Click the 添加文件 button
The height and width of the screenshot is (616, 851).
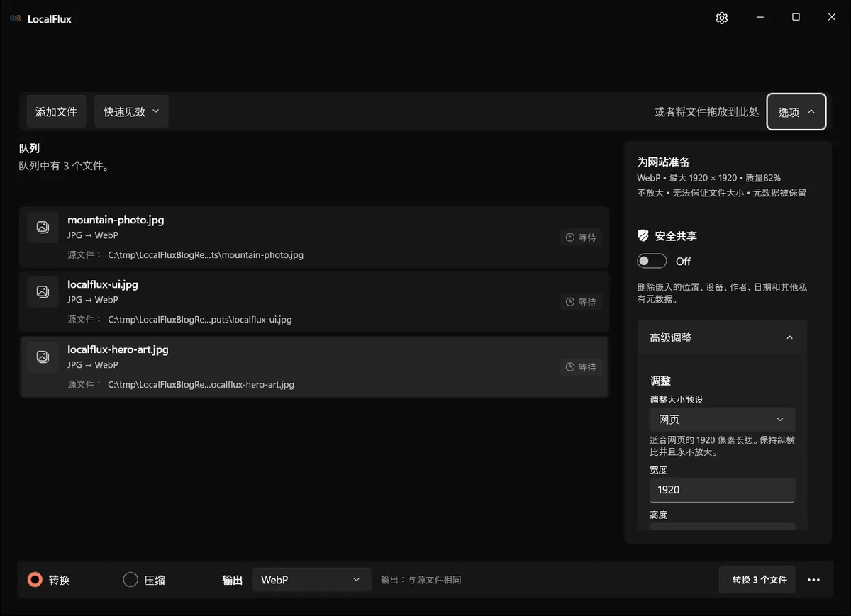click(56, 111)
